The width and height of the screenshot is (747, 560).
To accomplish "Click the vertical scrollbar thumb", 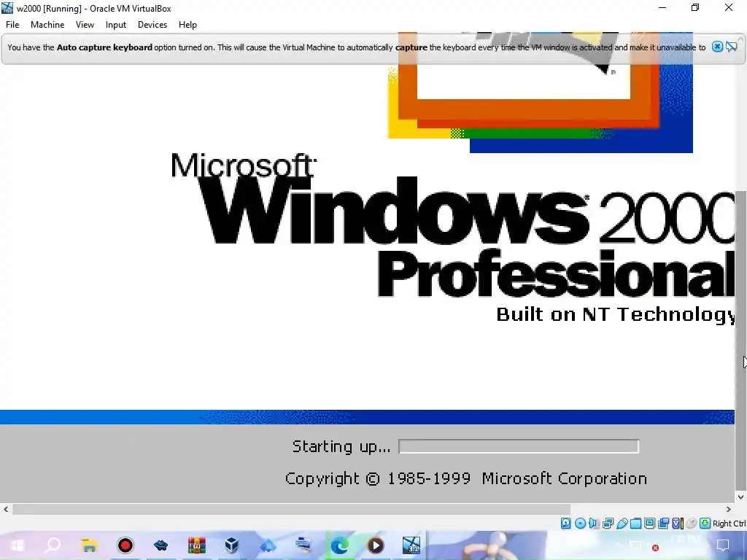I will pos(740,340).
